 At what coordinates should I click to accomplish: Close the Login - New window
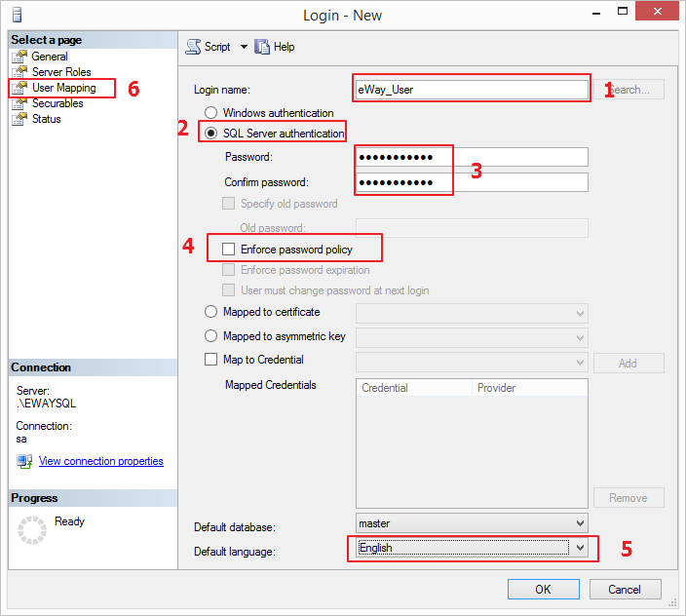tap(657, 12)
